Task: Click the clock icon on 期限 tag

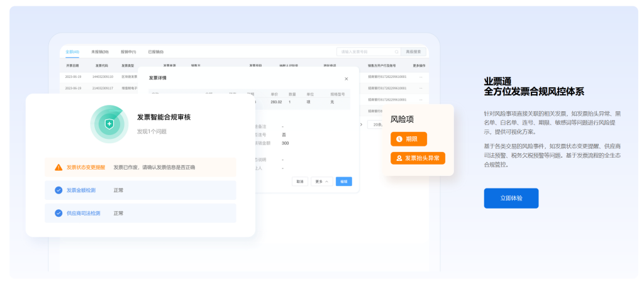Action: click(399, 139)
